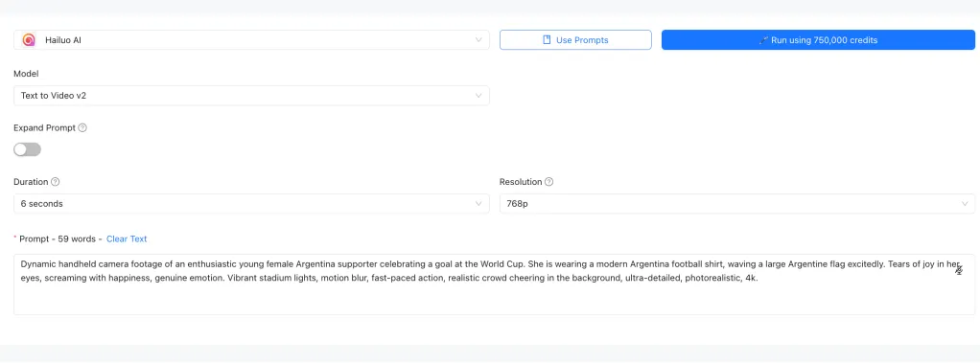Click the Expand Prompt help icon
980x363 pixels.
coord(82,128)
